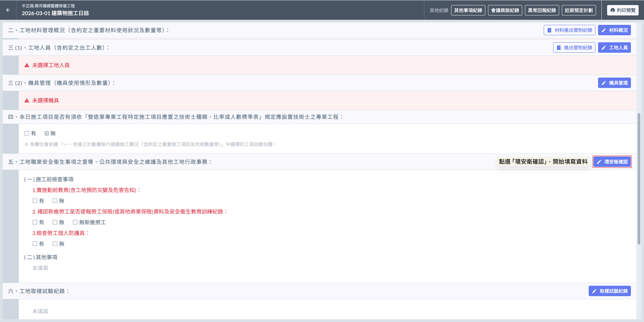
Task: Edit 材料概況 with pencil button
Action: pyautogui.click(x=614, y=30)
